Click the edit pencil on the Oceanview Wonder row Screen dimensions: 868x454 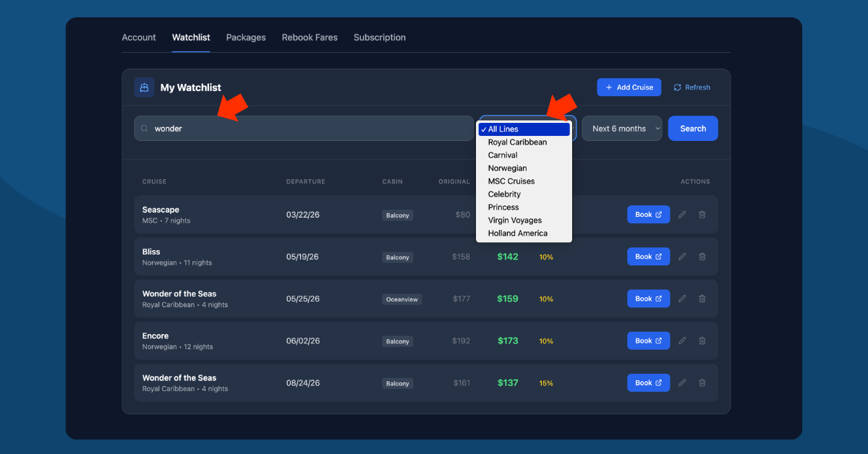click(681, 299)
